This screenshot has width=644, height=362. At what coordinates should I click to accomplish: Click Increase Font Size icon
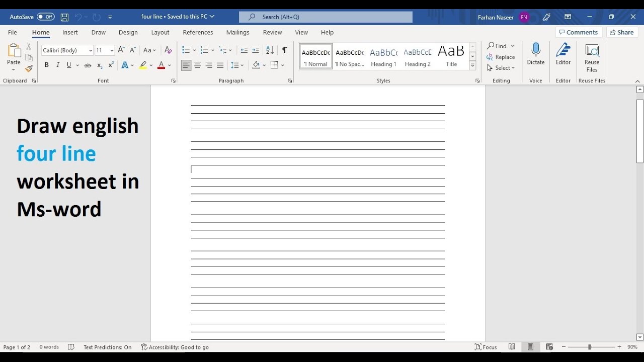pos(121,50)
